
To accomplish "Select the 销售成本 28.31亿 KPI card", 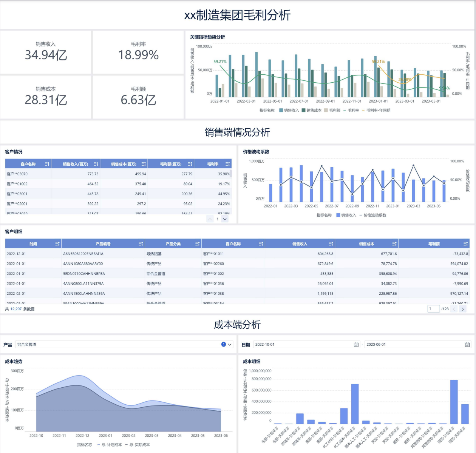I will click(x=46, y=97).
